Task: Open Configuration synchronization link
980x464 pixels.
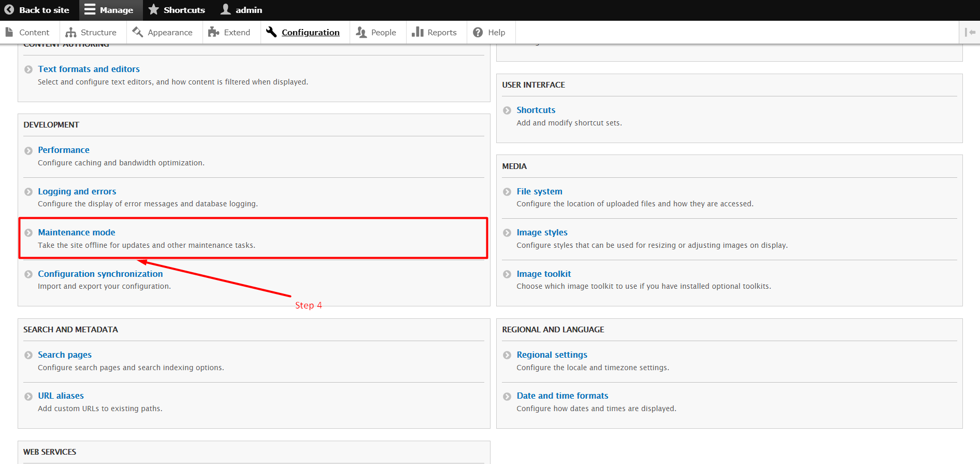Action: point(100,274)
